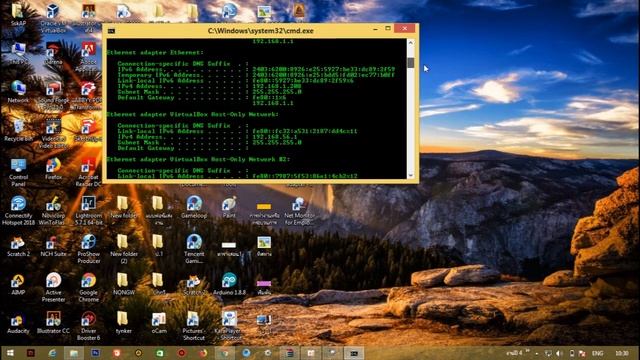Select the desktop folder named New folder
This screenshot has width=640, height=360.
pos(124,207)
